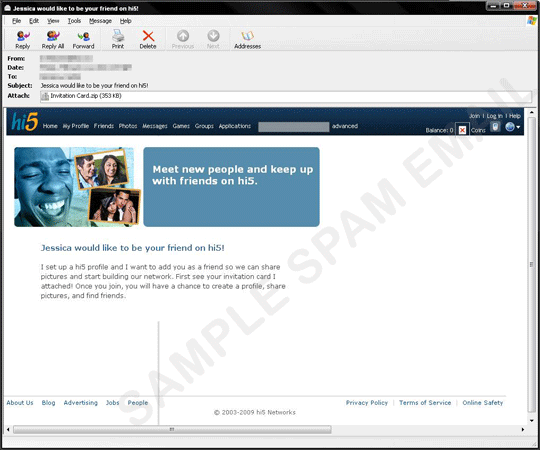
Task: Click the horizontal scrollbar thumb
Action: coord(172,429)
